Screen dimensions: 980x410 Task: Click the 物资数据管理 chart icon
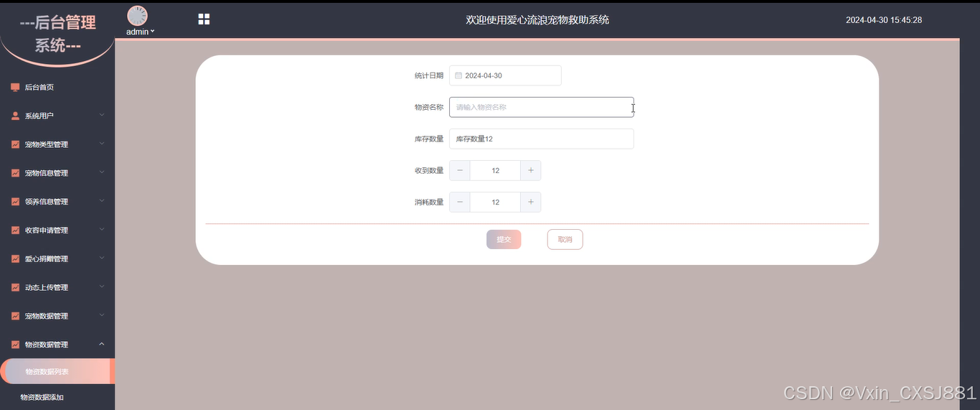coord(15,345)
